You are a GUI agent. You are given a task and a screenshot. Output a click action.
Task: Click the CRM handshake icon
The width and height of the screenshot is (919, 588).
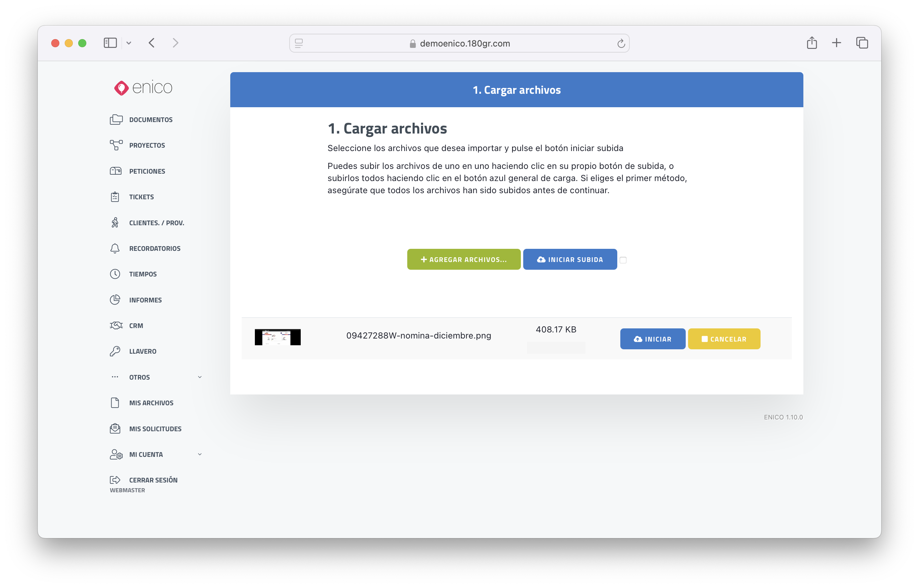click(x=116, y=325)
